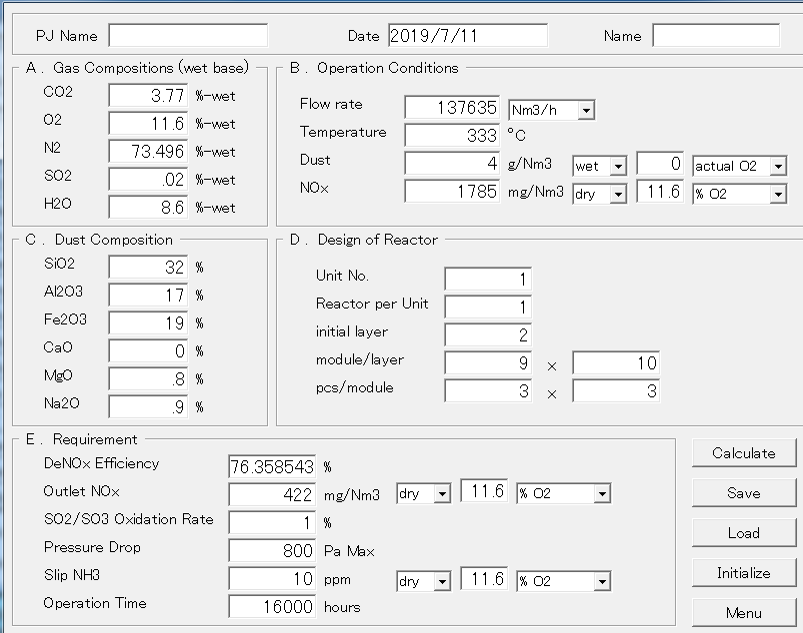Screen dimensions: 803x633
Task: Focus the Operation Time hours field
Action: pos(272,606)
